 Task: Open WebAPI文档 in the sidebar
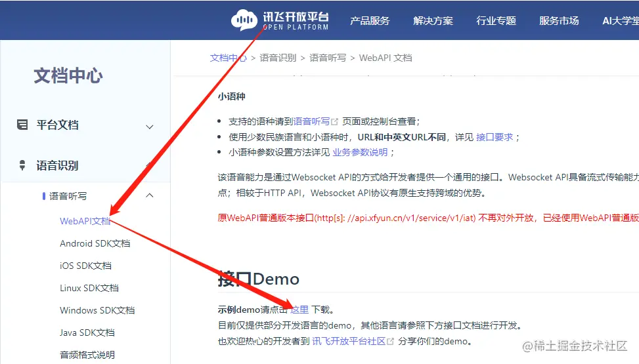[85, 221]
